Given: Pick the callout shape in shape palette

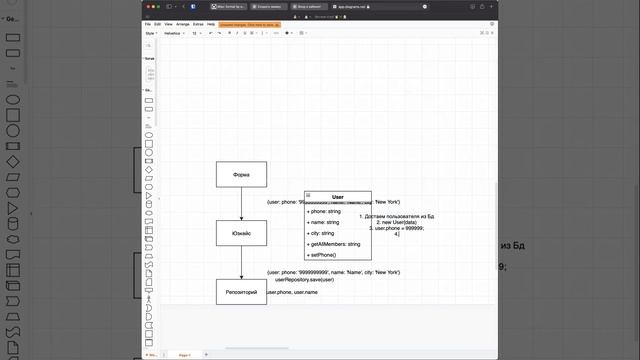Looking at the screenshot, I should [149, 291].
